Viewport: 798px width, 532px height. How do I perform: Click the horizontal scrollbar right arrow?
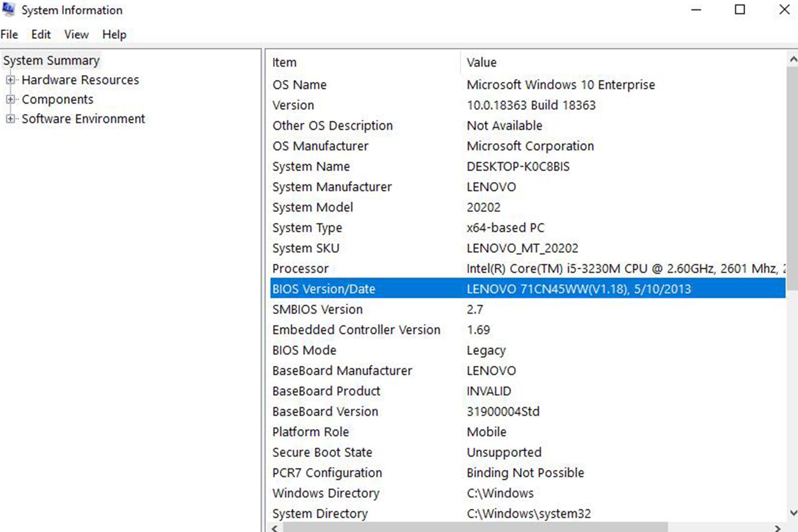777,528
